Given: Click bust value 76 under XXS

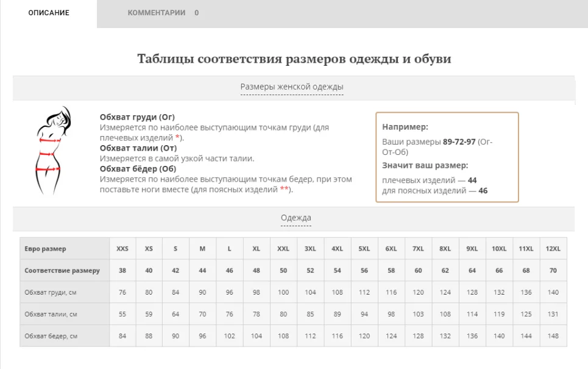Looking at the screenshot, I should (x=122, y=292).
